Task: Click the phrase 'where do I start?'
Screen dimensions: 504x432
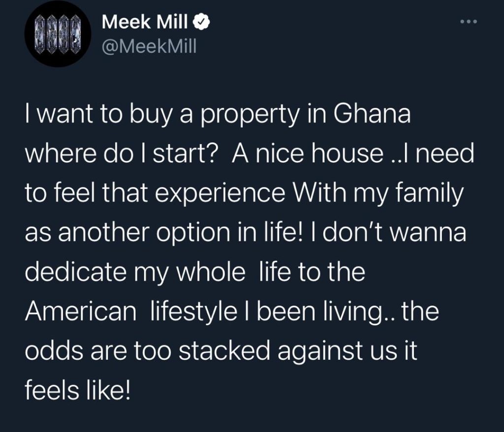Action: pos(120,154)
